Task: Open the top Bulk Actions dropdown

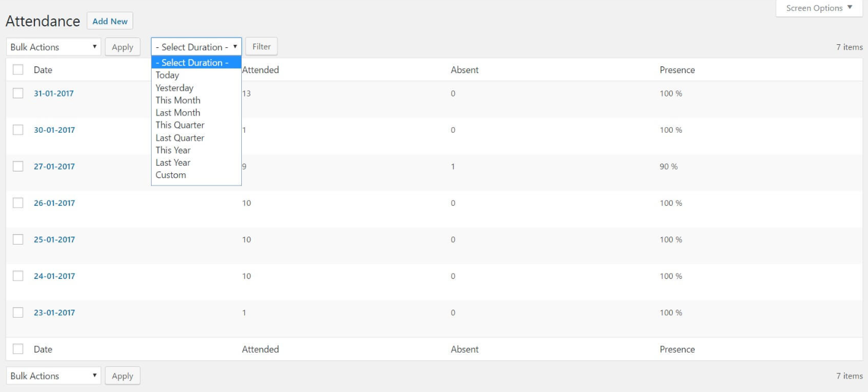Action: tap(53, 47)
